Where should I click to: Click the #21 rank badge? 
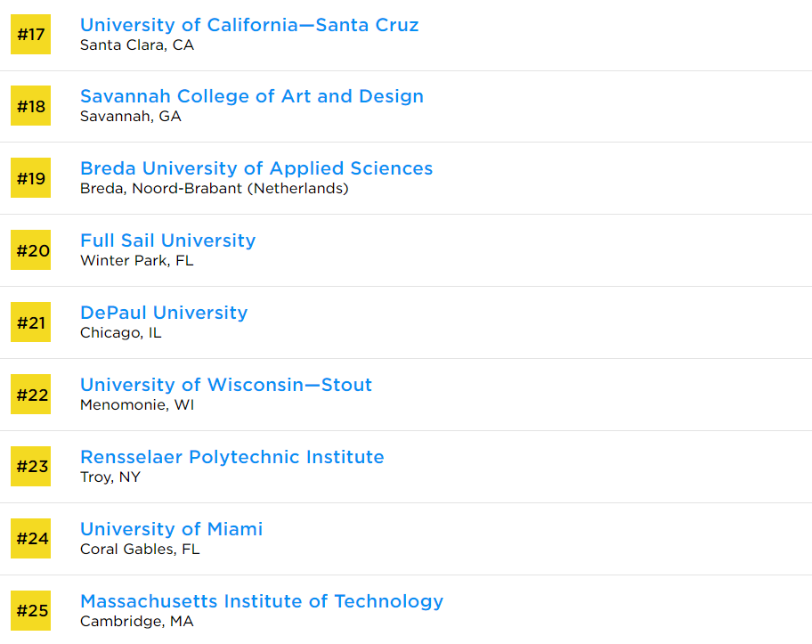[30, 322]
